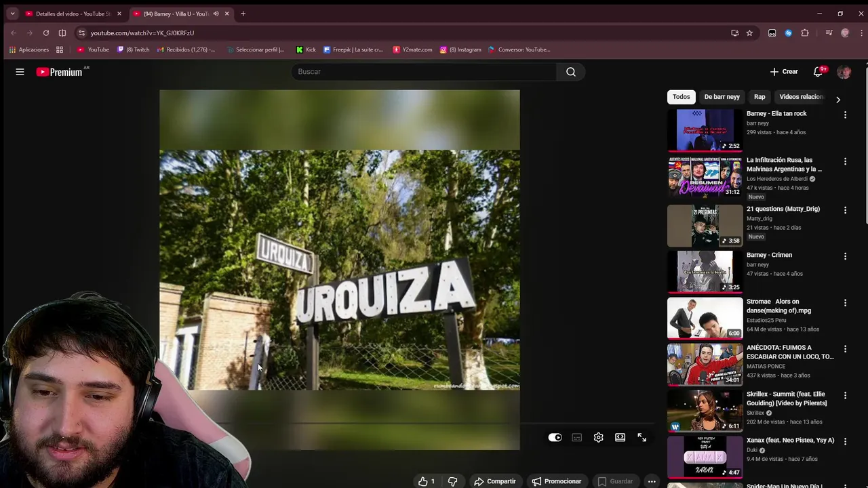Screen dimensions: 868x488
Task: Toggle the autoplay switch in the player
Action: (555, 438)
